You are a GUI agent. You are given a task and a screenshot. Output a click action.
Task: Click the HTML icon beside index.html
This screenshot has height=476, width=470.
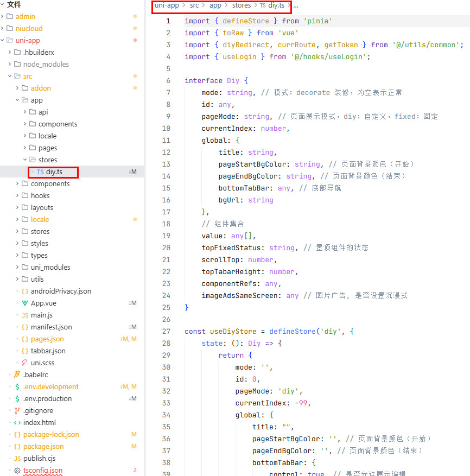click(x=17, y=423)
